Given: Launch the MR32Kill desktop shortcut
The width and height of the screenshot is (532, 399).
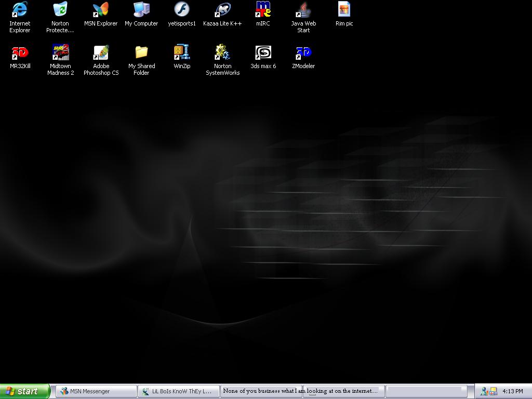Looking at the screenshot, I should click(x=20, y=52).
